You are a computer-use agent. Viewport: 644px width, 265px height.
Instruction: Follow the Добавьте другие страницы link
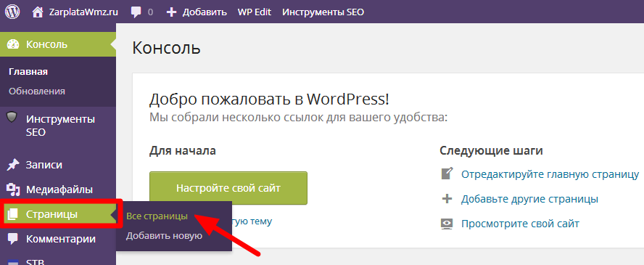(529, 199)
